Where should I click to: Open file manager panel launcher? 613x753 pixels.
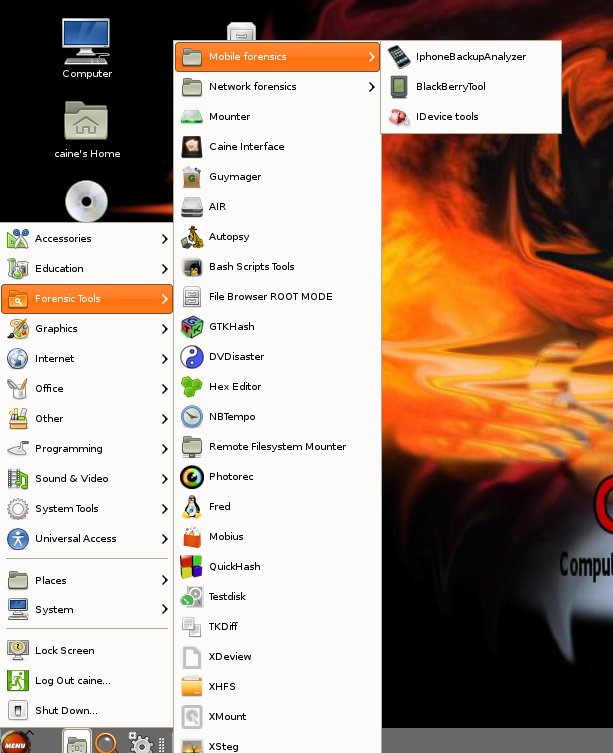[77, 742]
